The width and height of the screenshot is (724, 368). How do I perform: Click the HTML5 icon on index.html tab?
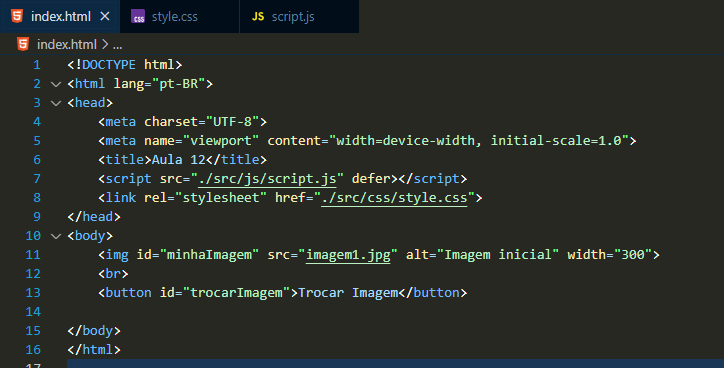[17, 16]
